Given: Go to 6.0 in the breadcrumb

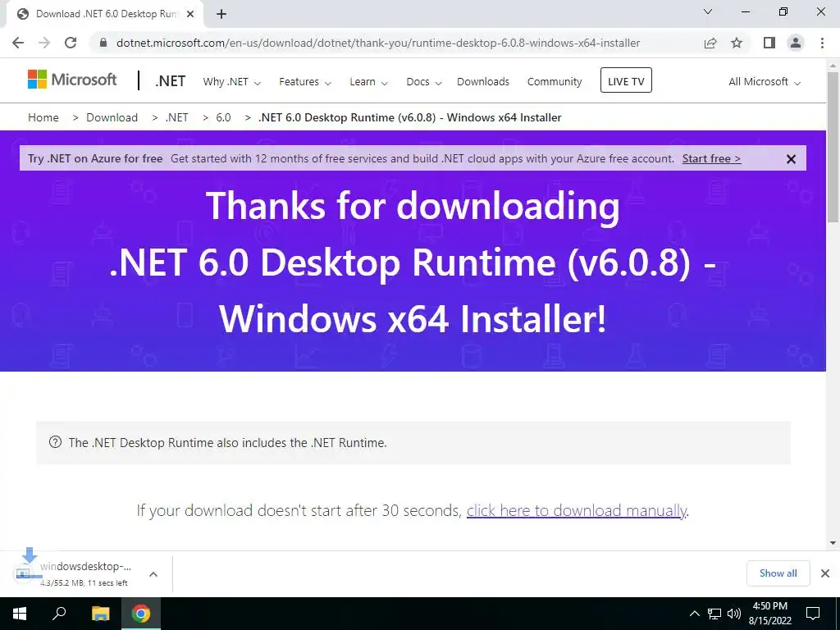Looking at the screenshot, I should [x=223, y=117].
